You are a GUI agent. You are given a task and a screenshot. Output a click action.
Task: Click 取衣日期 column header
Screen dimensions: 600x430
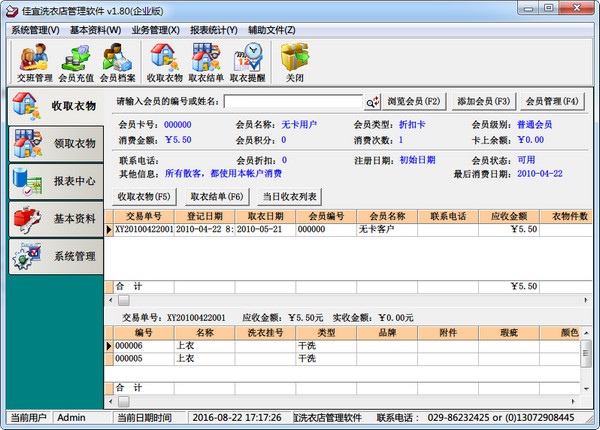(266, 217)
